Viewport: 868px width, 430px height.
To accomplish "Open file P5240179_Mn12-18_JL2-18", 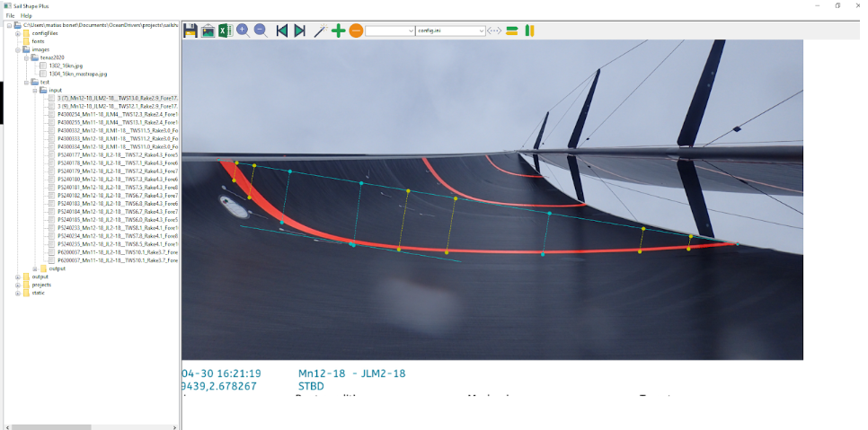I will 117,171.
